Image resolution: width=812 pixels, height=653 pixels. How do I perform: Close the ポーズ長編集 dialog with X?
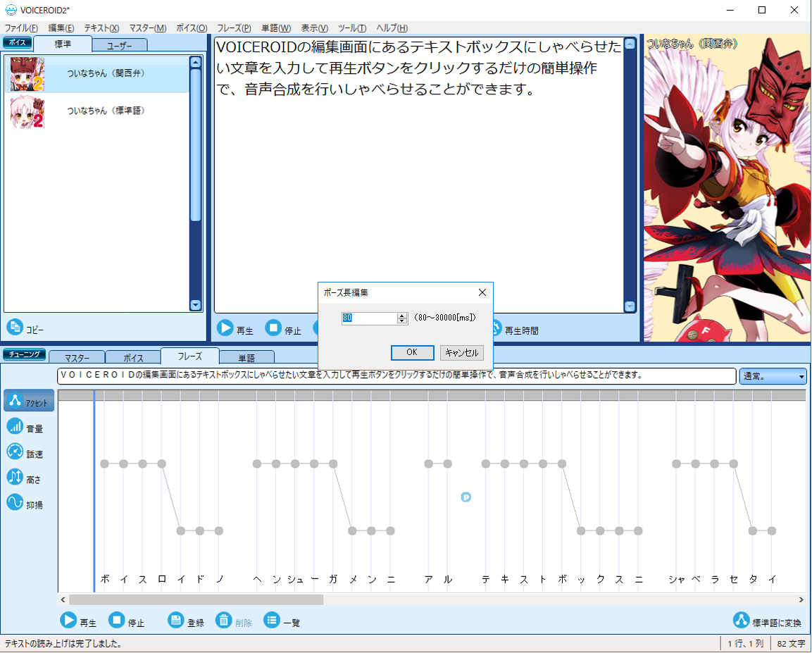[482, 292]
